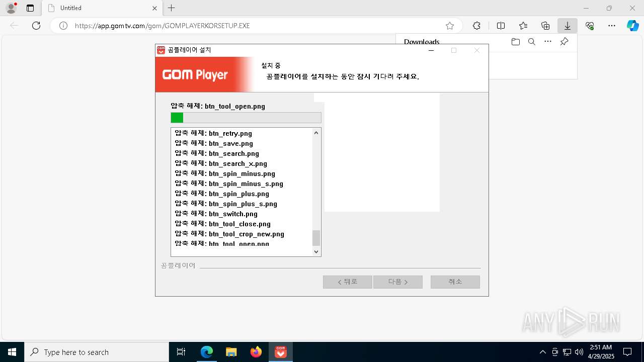Open Task View on the taskbar
Screen dimensions: 644x362
(x=181, y=352)
